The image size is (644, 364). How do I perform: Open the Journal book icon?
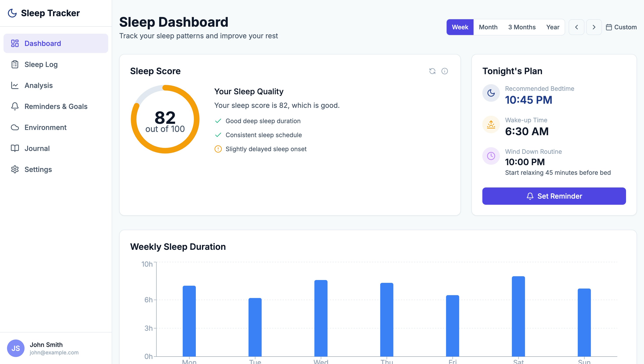click(x=14, y=148)
